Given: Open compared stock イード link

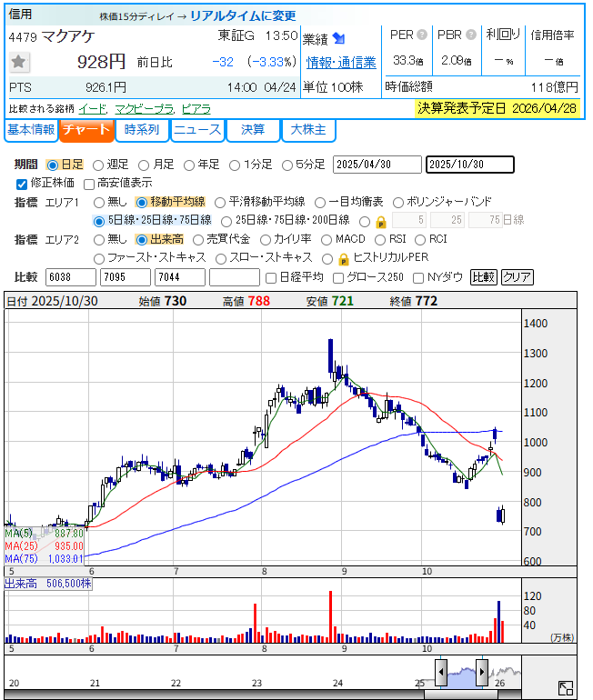Looking at the screenshot, I should [x=93, y=109].
